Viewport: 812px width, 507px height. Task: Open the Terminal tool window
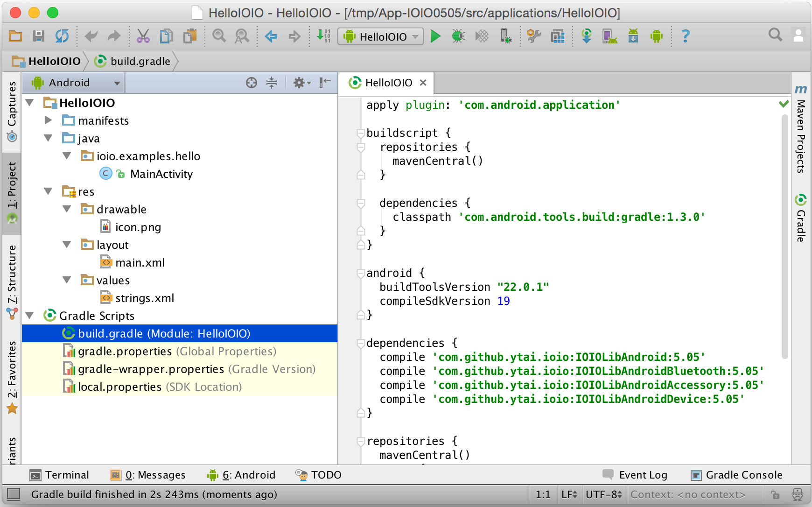59,475
